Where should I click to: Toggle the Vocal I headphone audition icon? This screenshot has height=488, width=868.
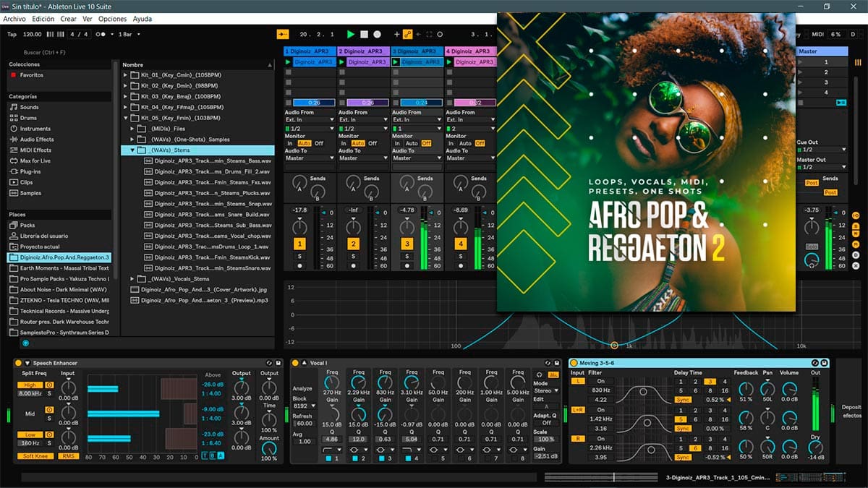click(539, 374)
